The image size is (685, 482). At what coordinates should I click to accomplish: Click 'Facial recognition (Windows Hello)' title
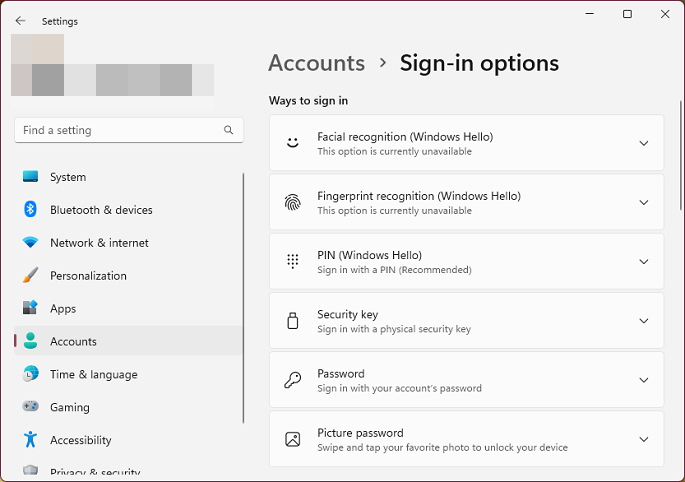tap(405, 137)
